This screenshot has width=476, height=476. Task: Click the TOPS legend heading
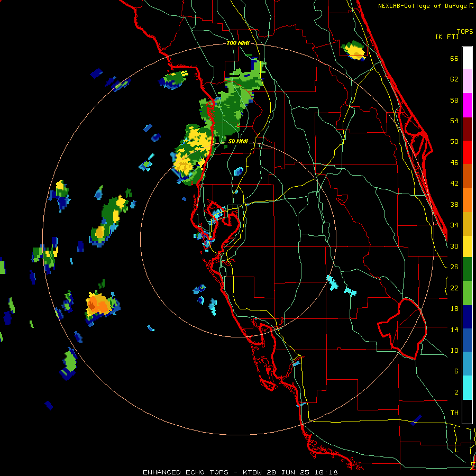(x=465, y=31)
